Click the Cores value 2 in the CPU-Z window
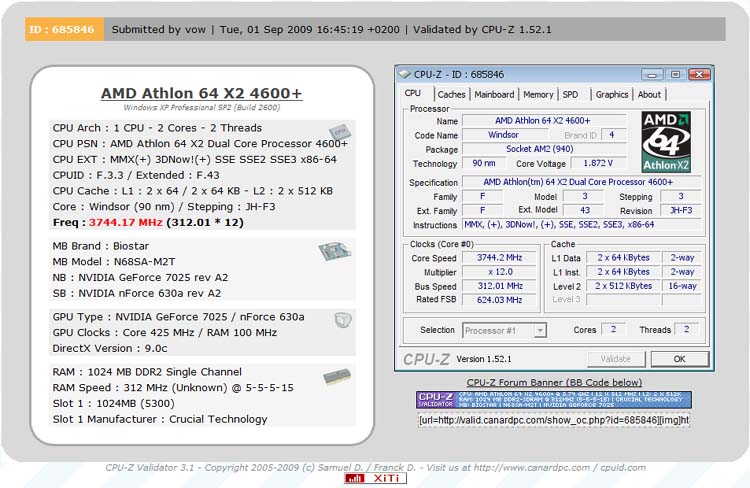 pos(613,329)
